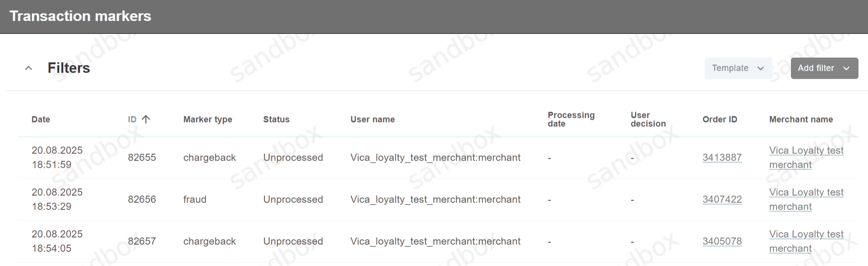Viewport: 868px width, 266px height.
Task: Sort by the Date column header
Action: pos(41,120)
